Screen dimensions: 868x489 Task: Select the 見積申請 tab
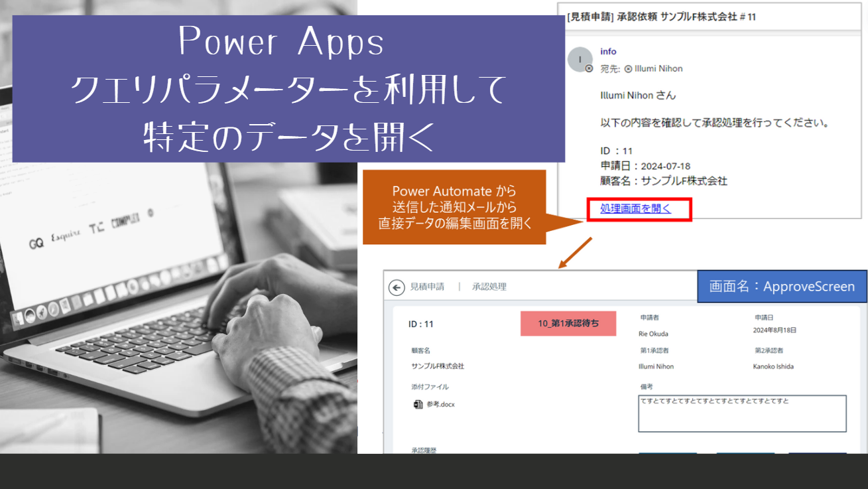428,286
